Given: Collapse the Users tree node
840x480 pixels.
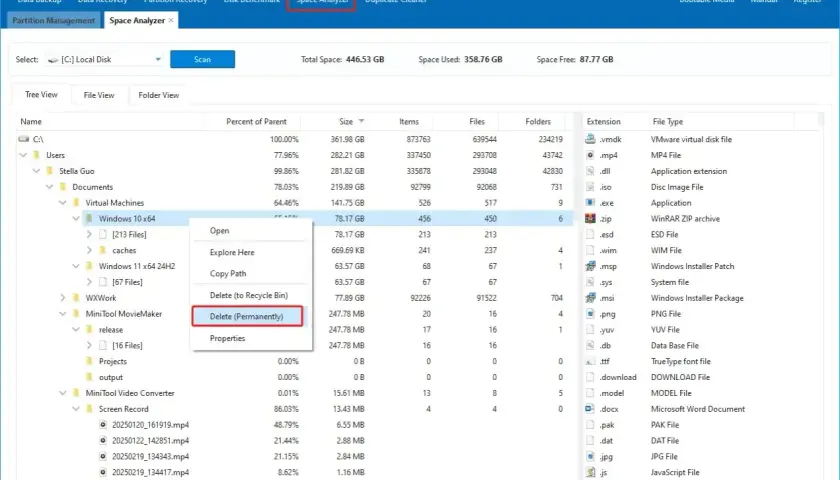Looking at the screenshot, I should tap(23, 155).
